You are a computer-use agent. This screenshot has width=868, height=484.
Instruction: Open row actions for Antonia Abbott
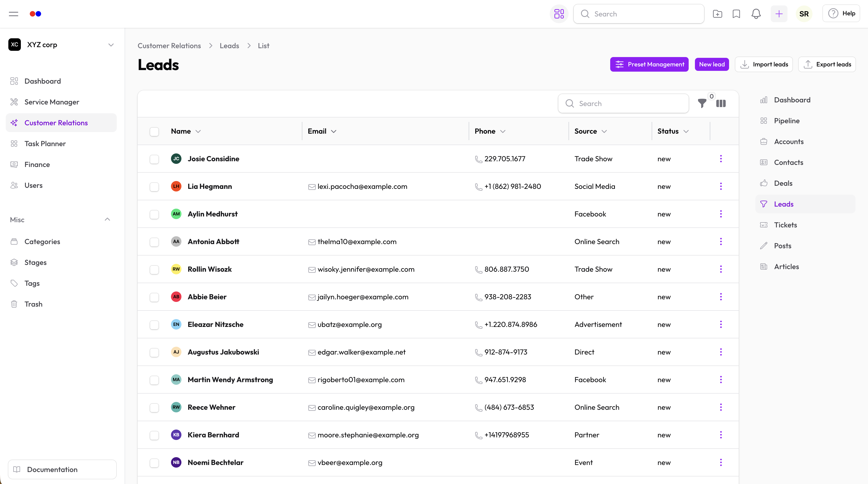[721, 241]
